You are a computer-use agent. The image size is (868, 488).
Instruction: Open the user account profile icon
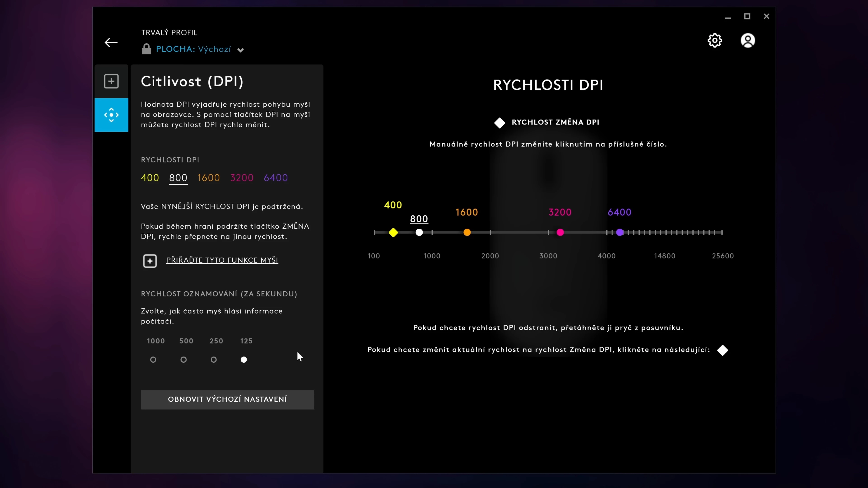(748, 40)
